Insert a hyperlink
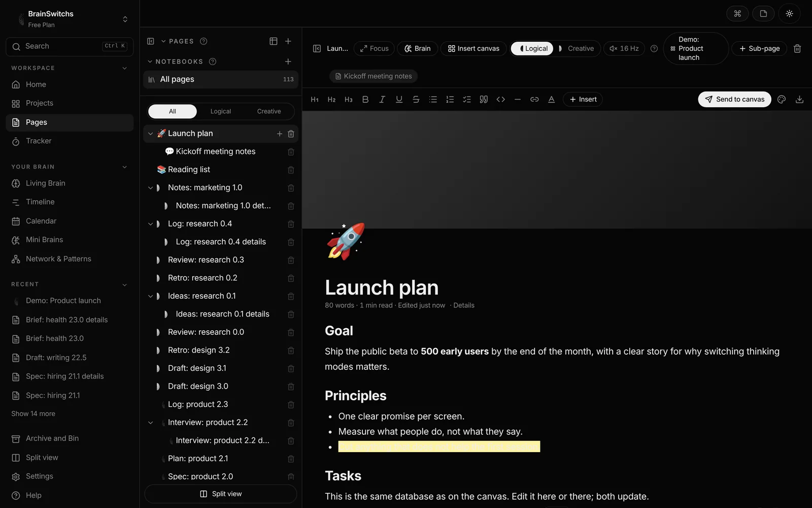 pos(534,100)
